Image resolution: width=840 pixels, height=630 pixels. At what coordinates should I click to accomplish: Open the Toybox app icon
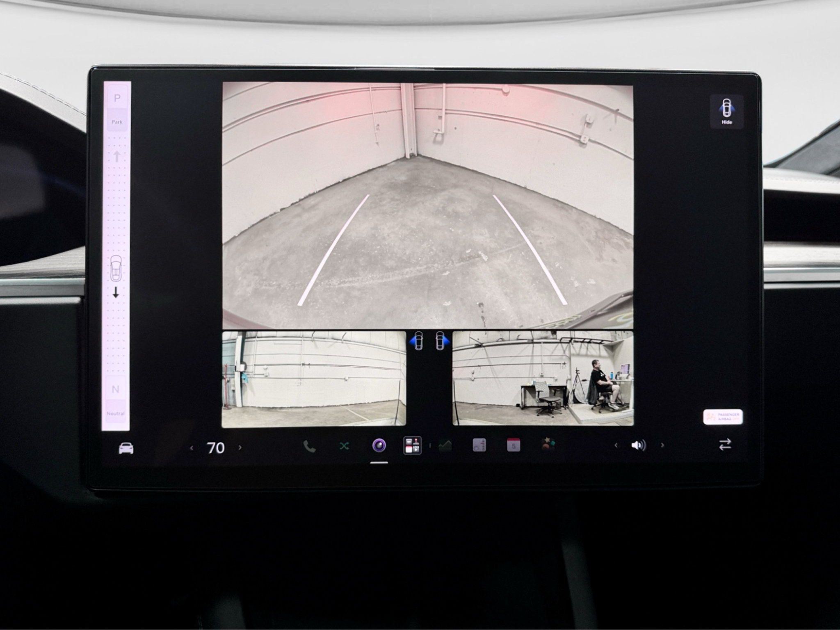pos(548,445)
